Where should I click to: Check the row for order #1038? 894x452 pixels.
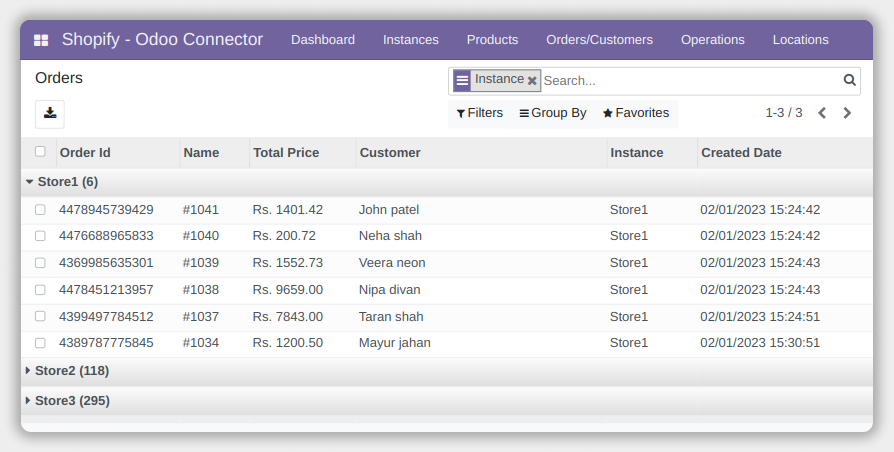pos(40,290)
